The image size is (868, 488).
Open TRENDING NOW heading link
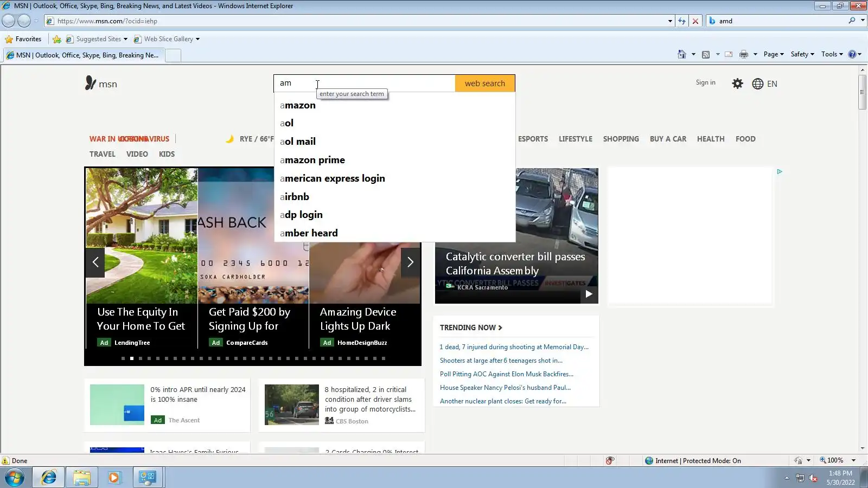click(471, 328)
